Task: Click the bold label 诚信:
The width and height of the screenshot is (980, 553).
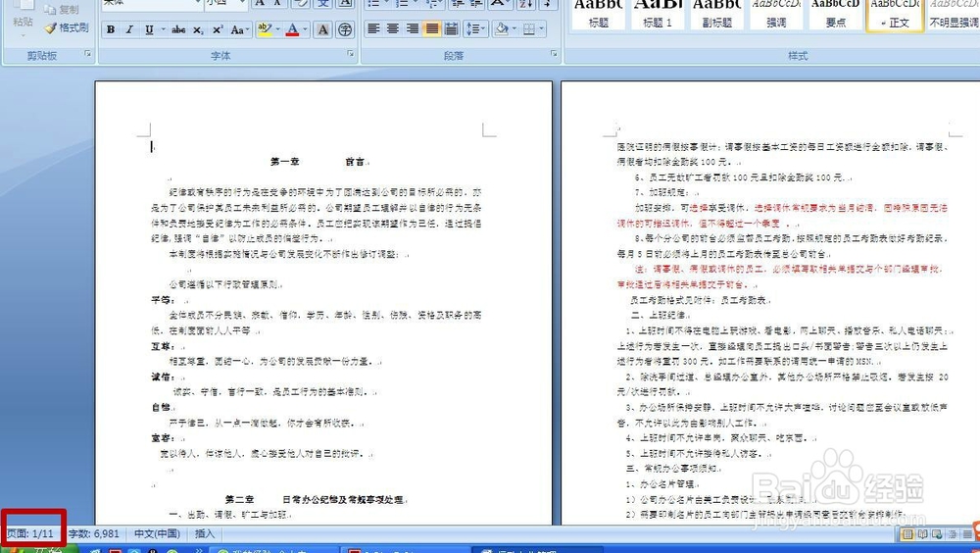Action: tap(163, 377)
